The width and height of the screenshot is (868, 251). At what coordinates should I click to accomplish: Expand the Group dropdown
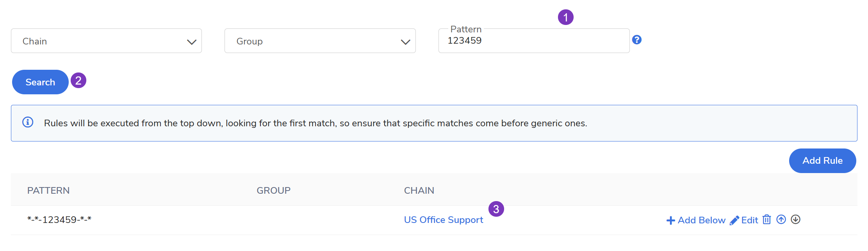[x=320, y=41]
